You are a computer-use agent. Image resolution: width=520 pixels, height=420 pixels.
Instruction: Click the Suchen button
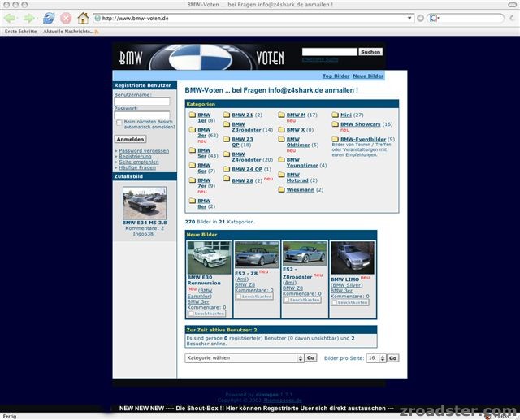click(370, 52)
